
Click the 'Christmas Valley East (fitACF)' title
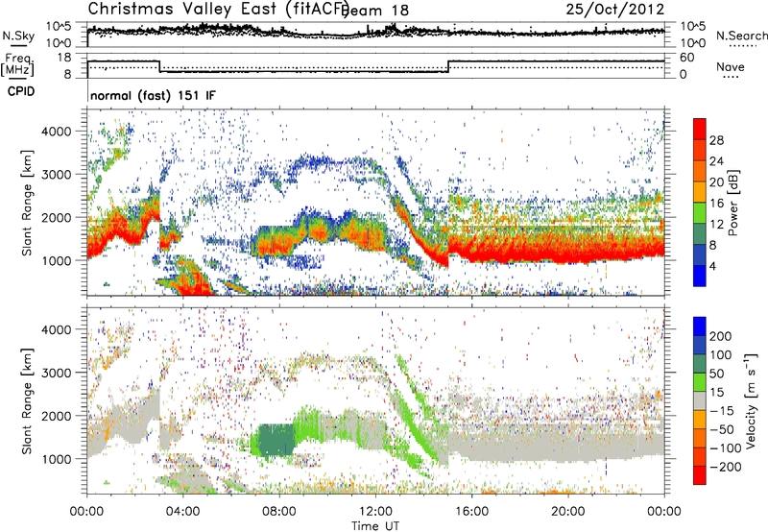point(219,10)
